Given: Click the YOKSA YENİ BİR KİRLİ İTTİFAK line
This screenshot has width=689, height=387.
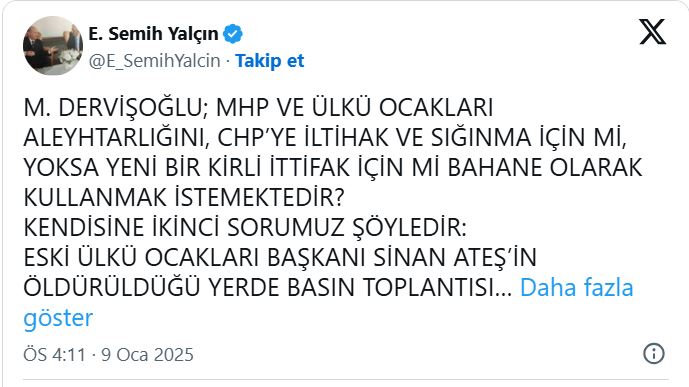Looking at the screenshot, I should click(x=333, y=167).
